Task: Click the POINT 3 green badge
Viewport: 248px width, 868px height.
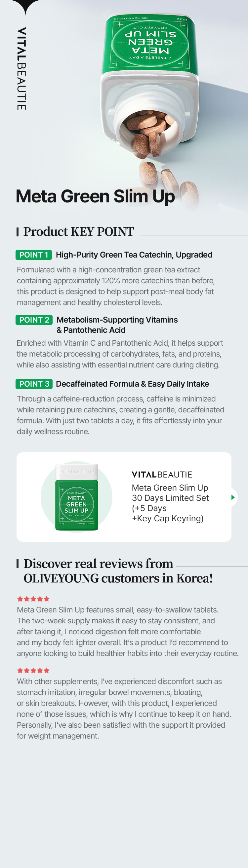Action: 34,384
